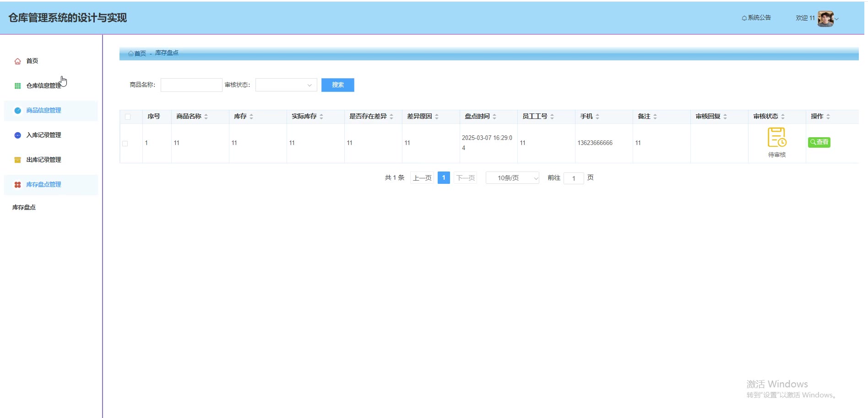Image resolution: width=868 pixels, height=418 pixels.
Task: Check the checkbox for row 1
Action: [125, 144]
